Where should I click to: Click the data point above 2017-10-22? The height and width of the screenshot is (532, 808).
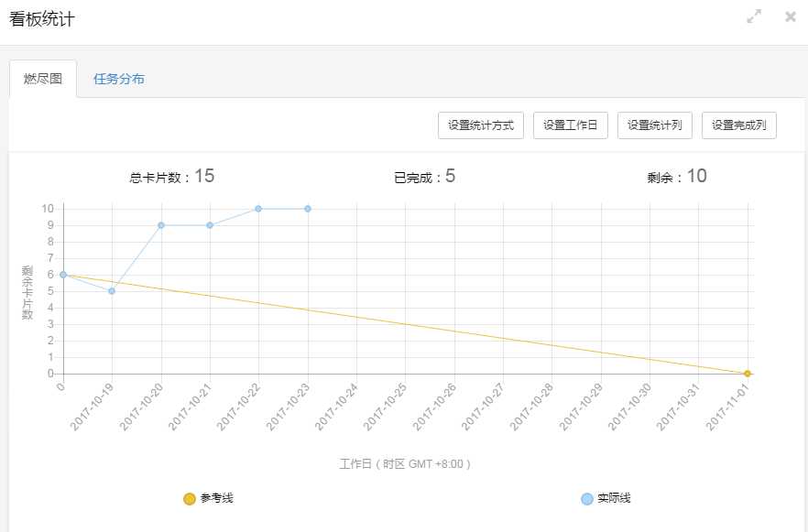257,208
